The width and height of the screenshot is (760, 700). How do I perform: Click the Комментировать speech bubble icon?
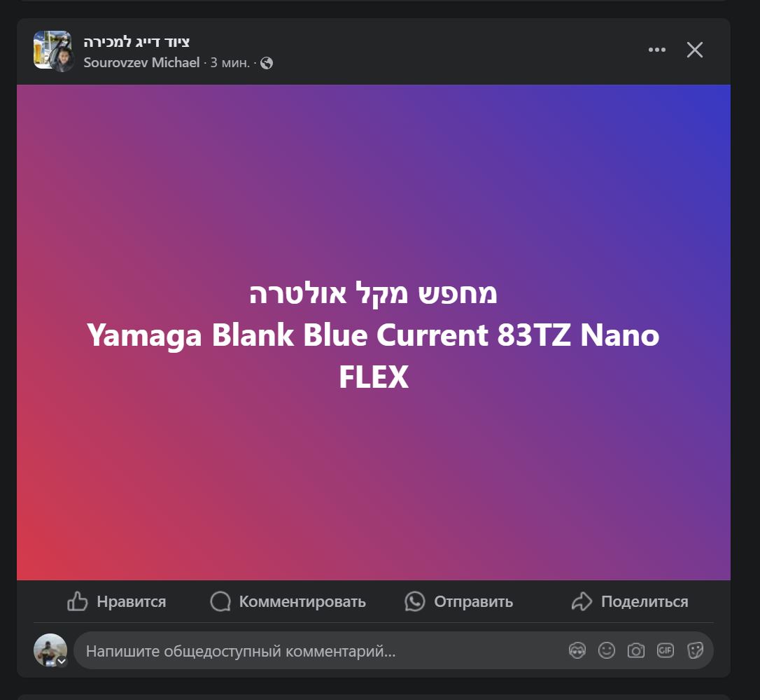[220, 601]
